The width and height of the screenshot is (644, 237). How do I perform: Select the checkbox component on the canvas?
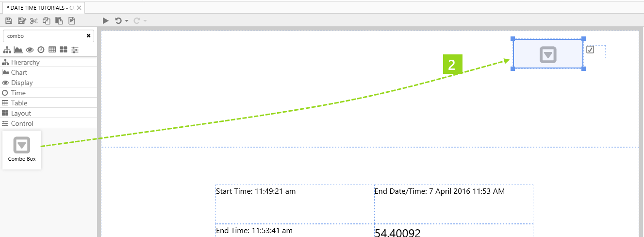pyautogui.click(x=590, y=50)
